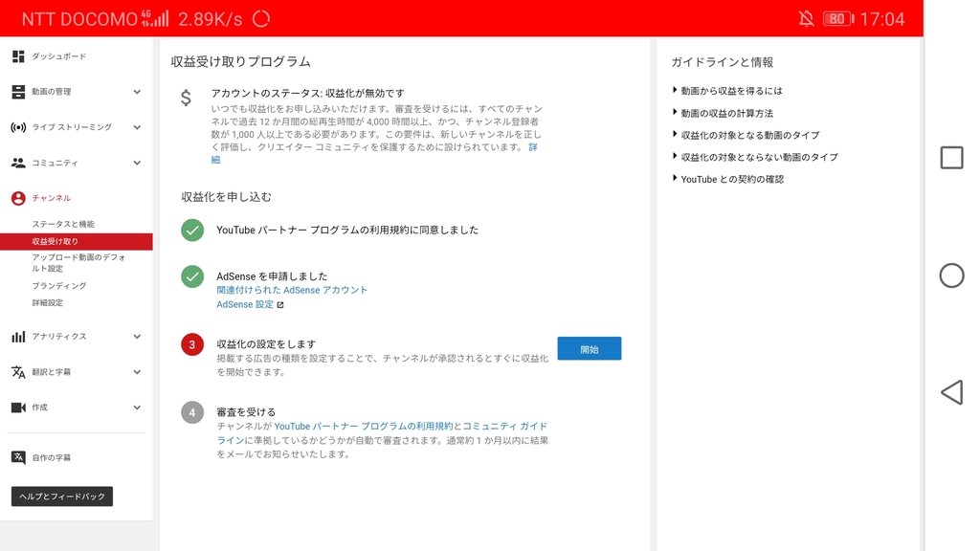
Task: Click green checkmark beside AdSense を申請しました
Action: pyautogui.click(x=192, y=276)
